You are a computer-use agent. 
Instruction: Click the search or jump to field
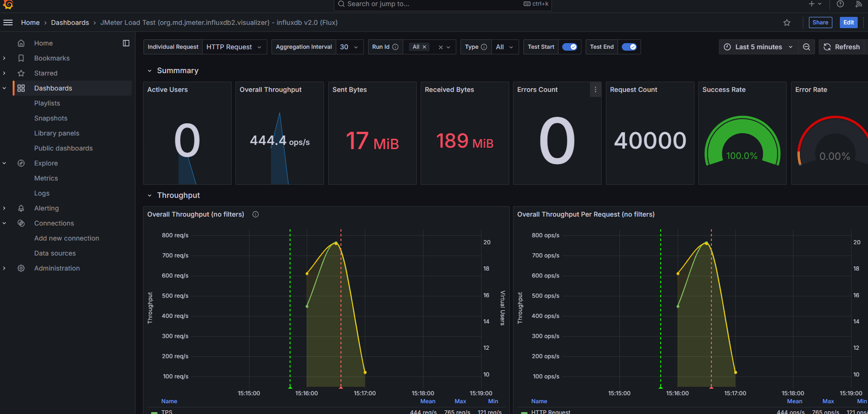tap(443, 4)
